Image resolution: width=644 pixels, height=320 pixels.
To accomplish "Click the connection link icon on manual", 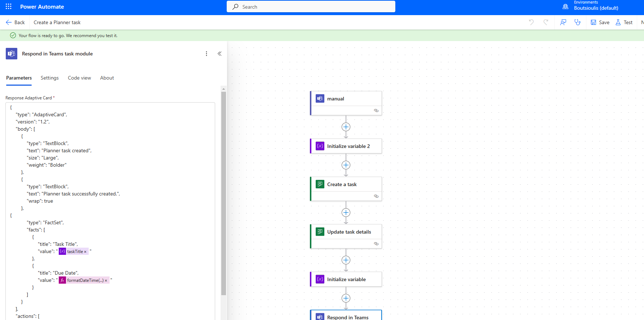I will pos(376,111).
